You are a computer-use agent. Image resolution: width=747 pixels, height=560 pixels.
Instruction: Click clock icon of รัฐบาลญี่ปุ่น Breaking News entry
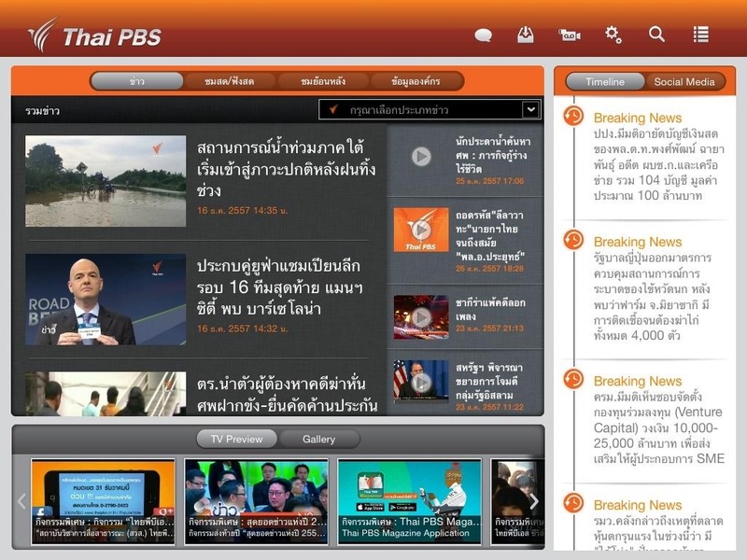point(573,240)
